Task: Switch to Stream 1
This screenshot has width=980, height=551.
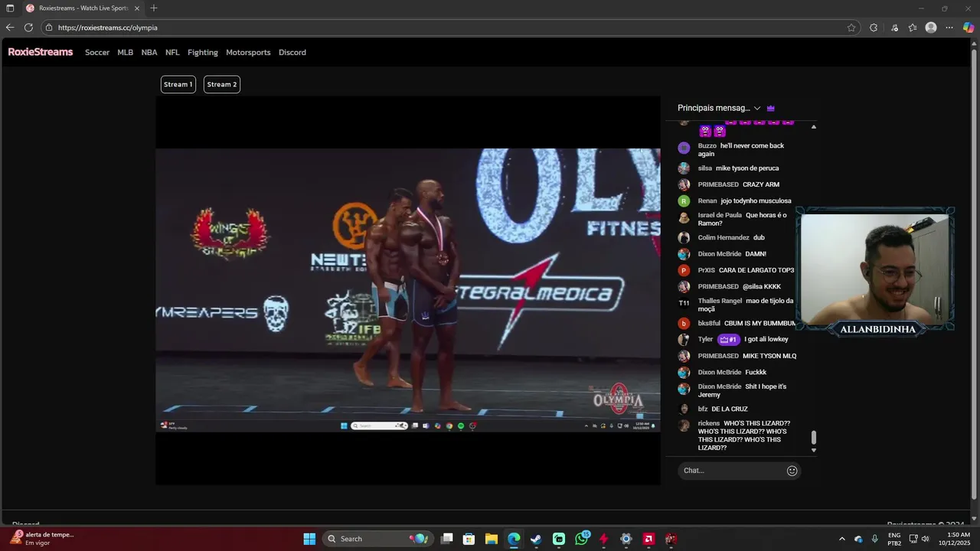Action: tap(178, 84)
